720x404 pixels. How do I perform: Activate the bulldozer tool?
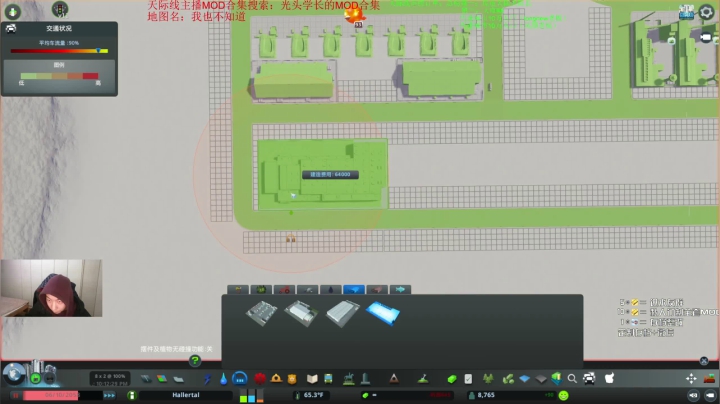(x=709, y=379)
